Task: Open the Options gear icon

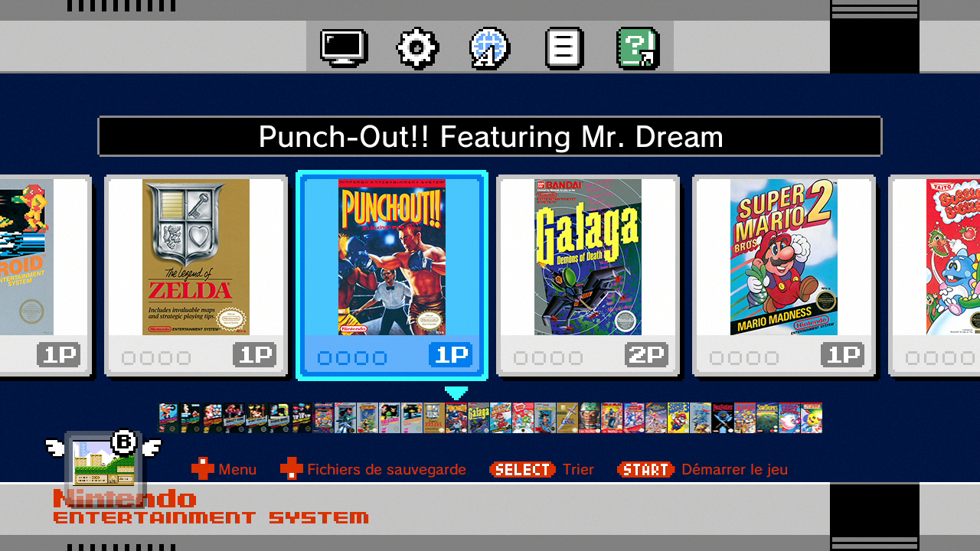Action: pyautogui.click(x=417, y=48)
